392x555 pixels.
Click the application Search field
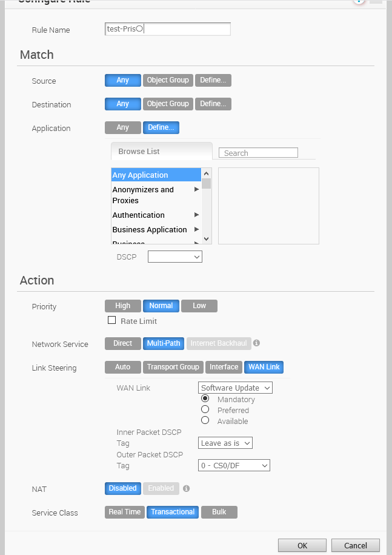258,153
